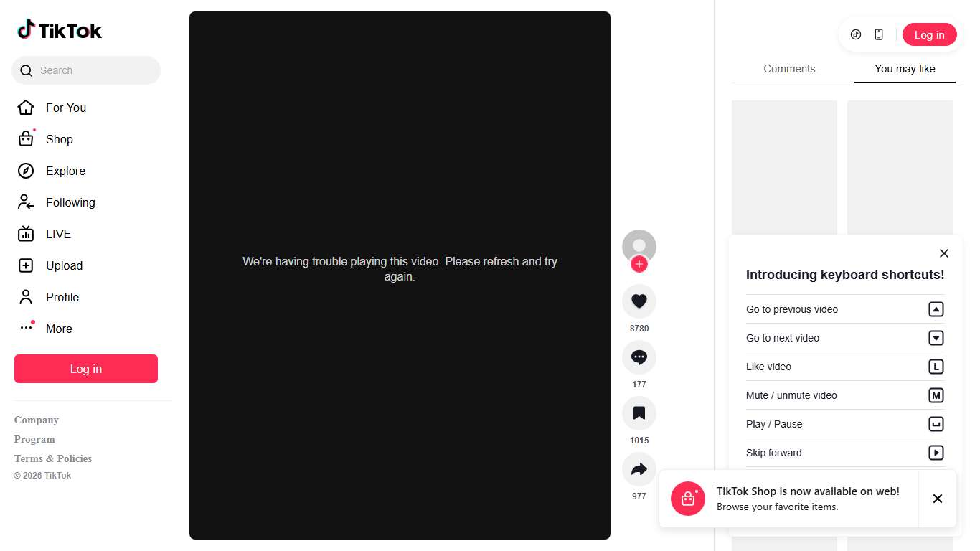Bookmark the video with the save icon
The width and height of the screenshot is (980, 551).
pos(639,413)
